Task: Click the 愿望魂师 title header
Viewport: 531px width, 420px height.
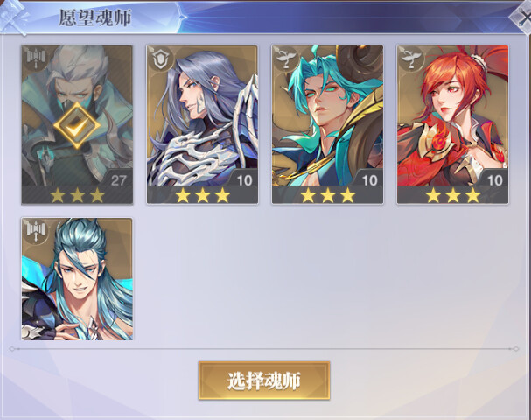Action: pyautogui.click(x=95, y=17)
